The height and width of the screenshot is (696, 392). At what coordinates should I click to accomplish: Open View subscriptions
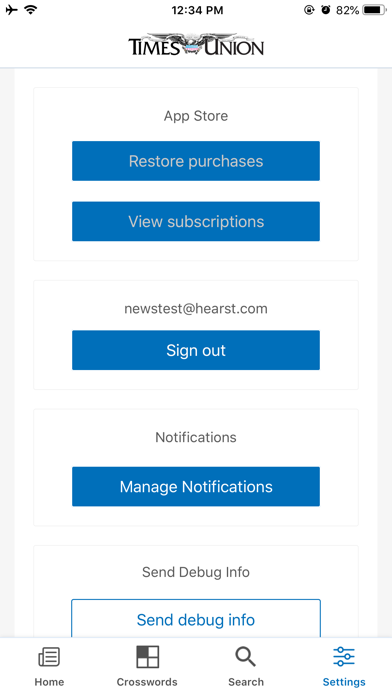196,221
